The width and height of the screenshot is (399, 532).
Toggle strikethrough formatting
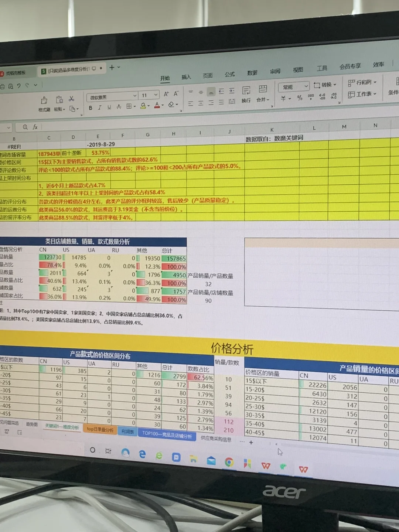tap(119, 107)
